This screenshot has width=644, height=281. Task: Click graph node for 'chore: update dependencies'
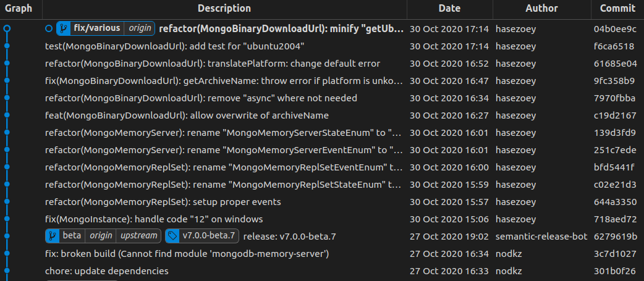point(7,271)
